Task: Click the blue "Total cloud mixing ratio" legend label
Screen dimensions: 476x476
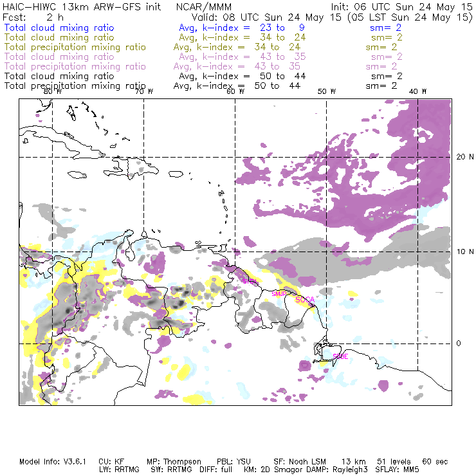Action: pos(59,28)
